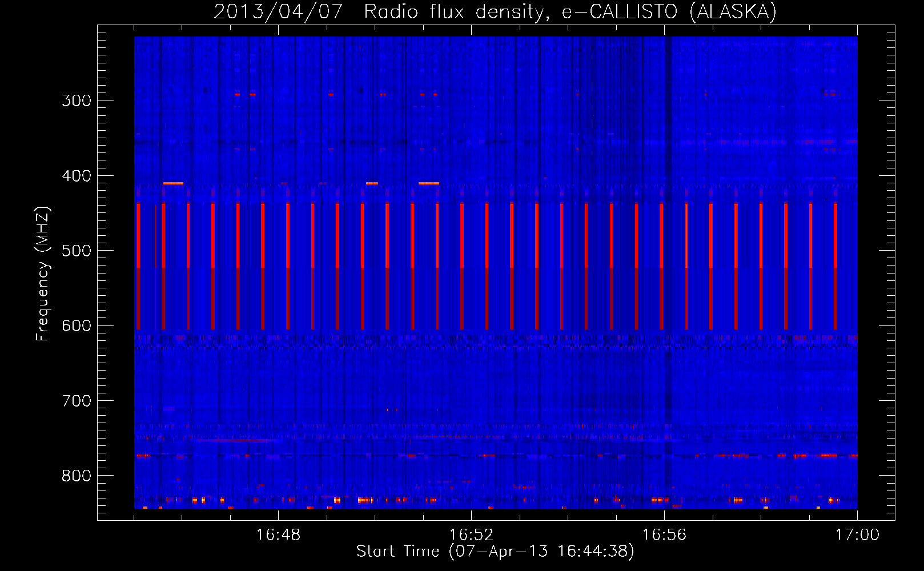924x571 pixels.
Task: Click the 500 frequency tick label
Action: pos(77,251)
